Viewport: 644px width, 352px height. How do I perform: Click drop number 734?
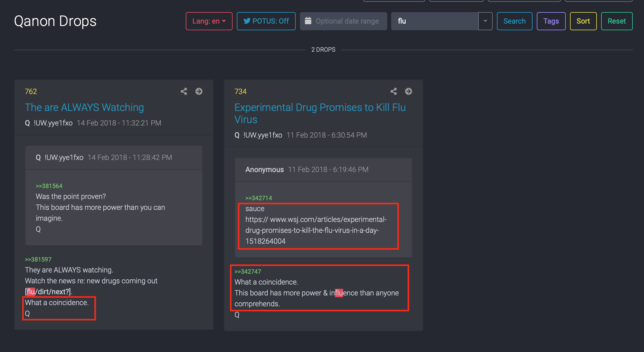(240, 91)
